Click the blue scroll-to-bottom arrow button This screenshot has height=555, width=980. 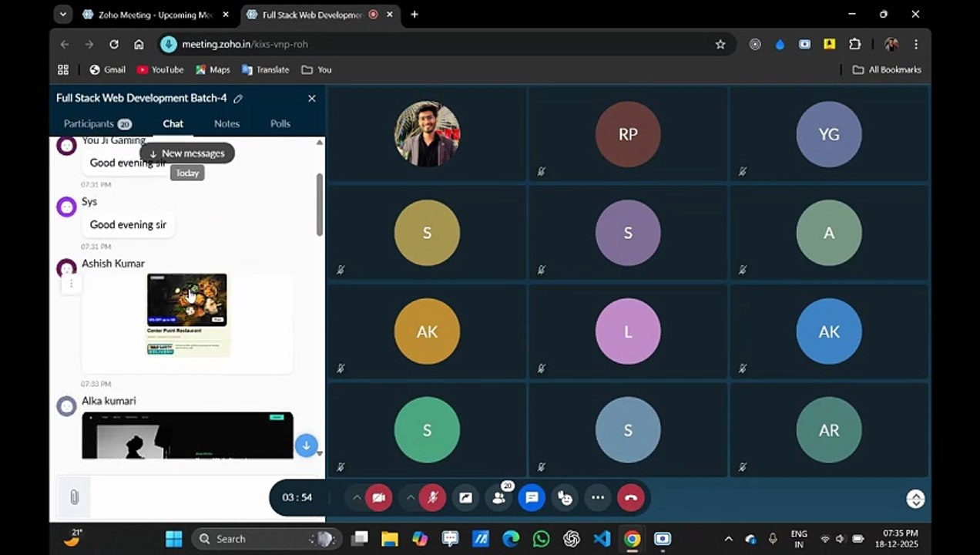[x=307, y=446]
